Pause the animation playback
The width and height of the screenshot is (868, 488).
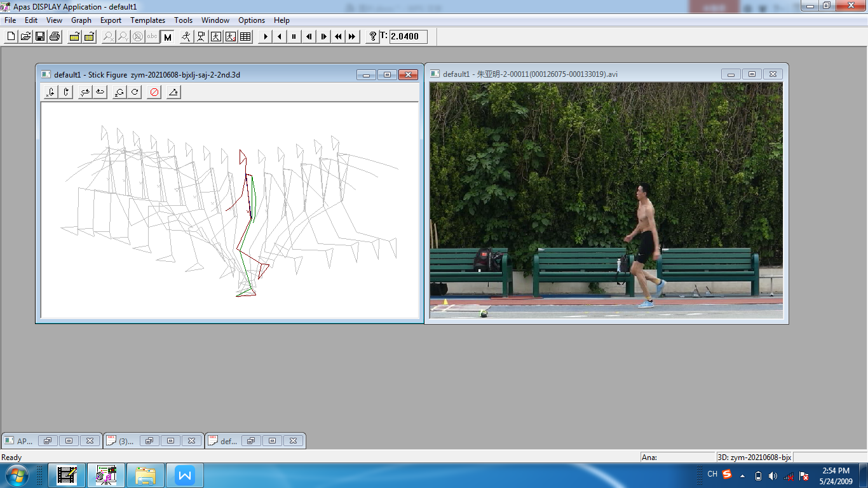294,37
